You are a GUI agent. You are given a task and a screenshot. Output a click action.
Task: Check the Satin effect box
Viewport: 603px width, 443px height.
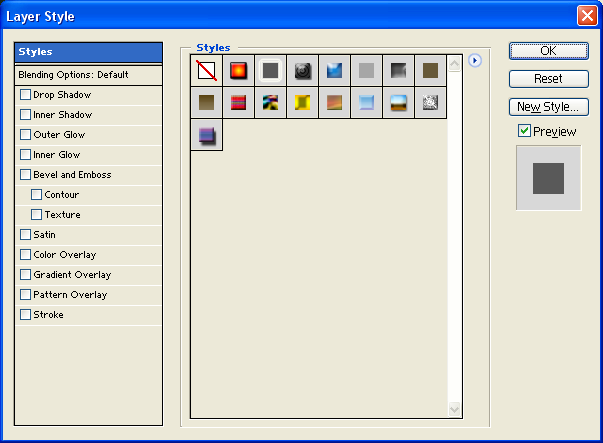(x=25, y=234)
